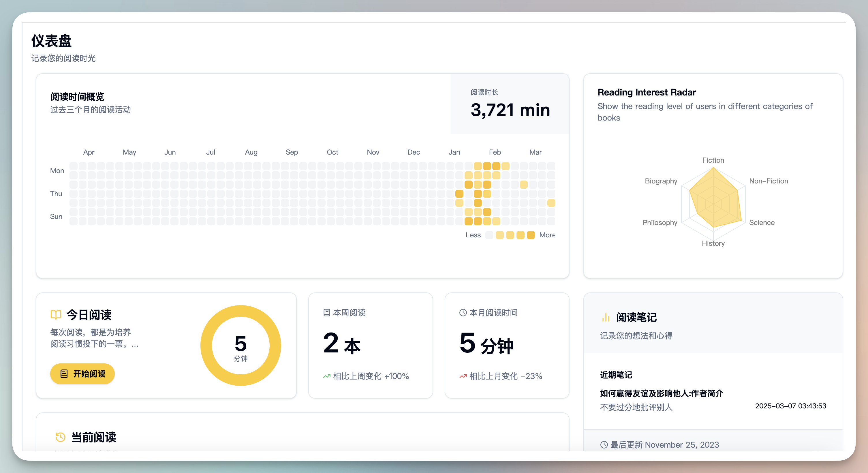The image size is (868, 473).
Task: Click the bar chart icon beside 阅读笔记
Action: (606, 317)
